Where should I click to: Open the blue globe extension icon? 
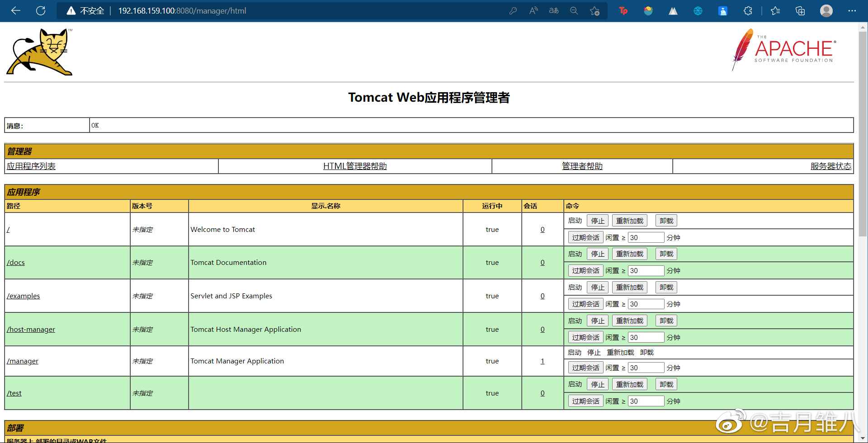[x=698, y=11]
